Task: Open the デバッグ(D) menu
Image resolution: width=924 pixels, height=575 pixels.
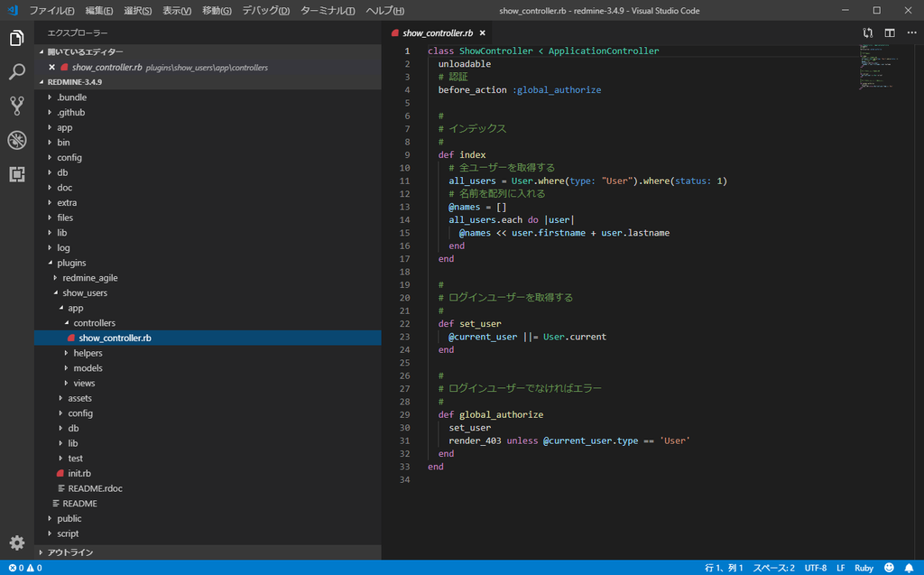Action: (x=266, y=11)
